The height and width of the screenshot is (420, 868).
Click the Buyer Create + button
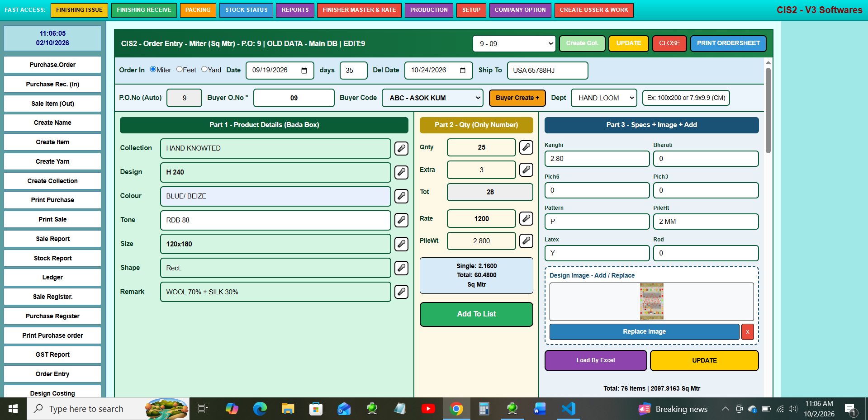517,98
